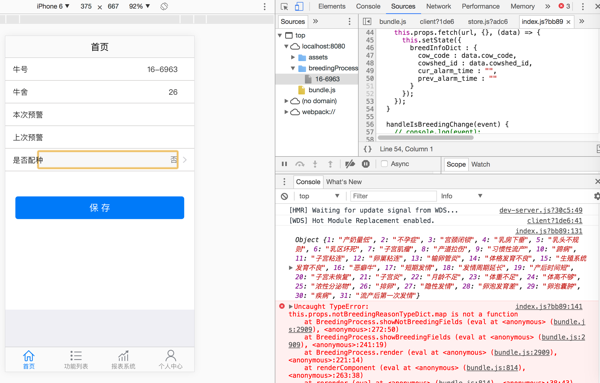The image size is (600, 383).
Task: Open the store.js?adc6 file tab
Action: [x=488, y=22]
